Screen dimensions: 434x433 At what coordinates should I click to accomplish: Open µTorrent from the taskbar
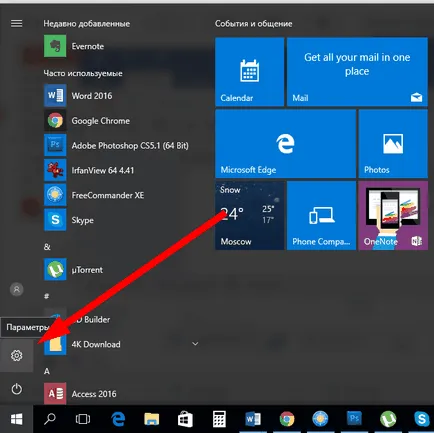[388, 419]
